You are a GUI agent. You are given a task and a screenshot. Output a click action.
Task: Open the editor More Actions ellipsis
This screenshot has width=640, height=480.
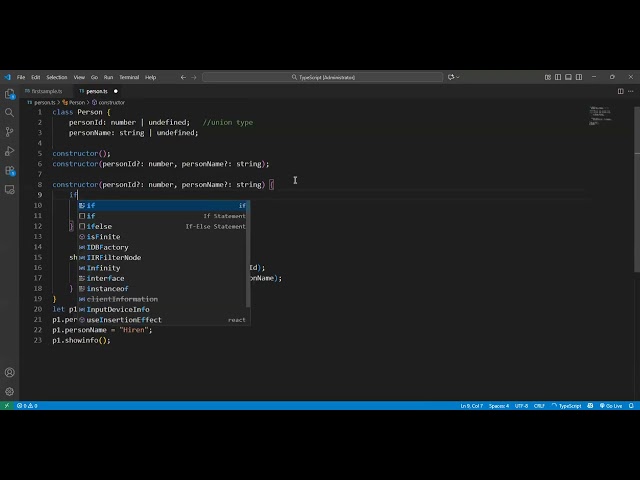click(x=631, y=91)
